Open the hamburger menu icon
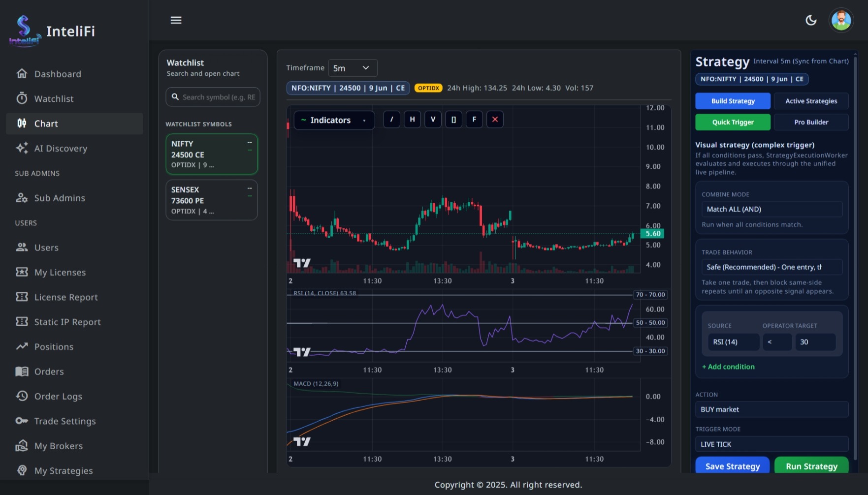 176,20
